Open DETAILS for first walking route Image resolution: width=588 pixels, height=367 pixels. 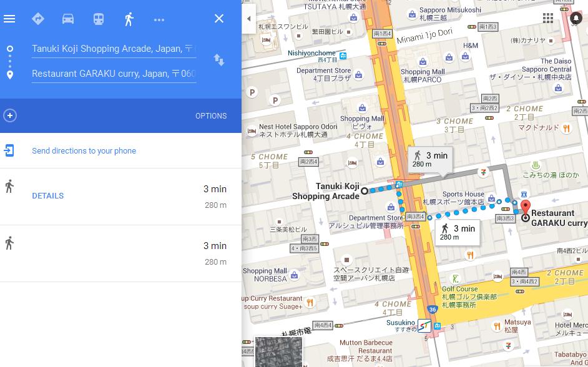pos(47,196)
